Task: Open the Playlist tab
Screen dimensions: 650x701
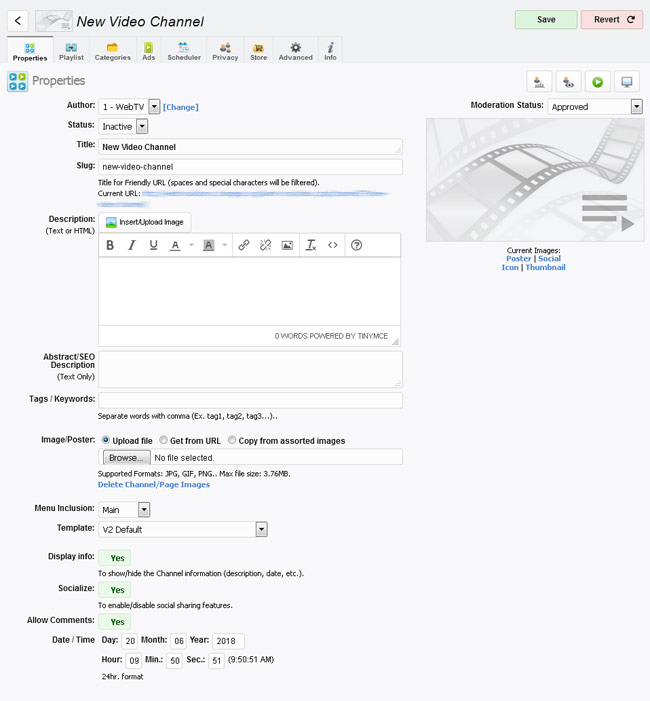Action: (x=71, y=50)
